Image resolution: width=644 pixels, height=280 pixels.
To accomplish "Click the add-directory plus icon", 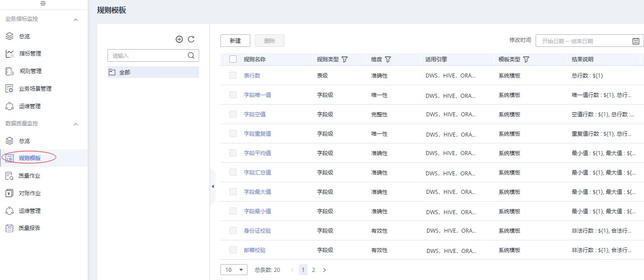I will tap(179, 39).
